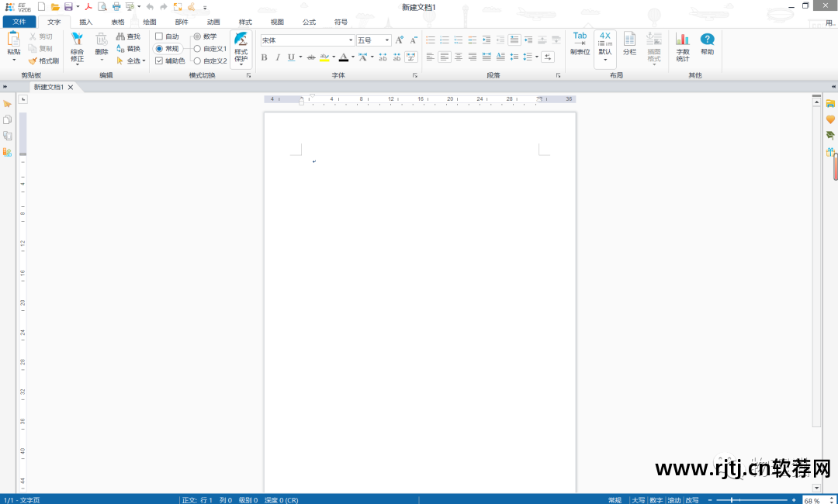Click the 替换 replace button
The height and width of the screenshot is (504, 838).
(x=129, y=48)
